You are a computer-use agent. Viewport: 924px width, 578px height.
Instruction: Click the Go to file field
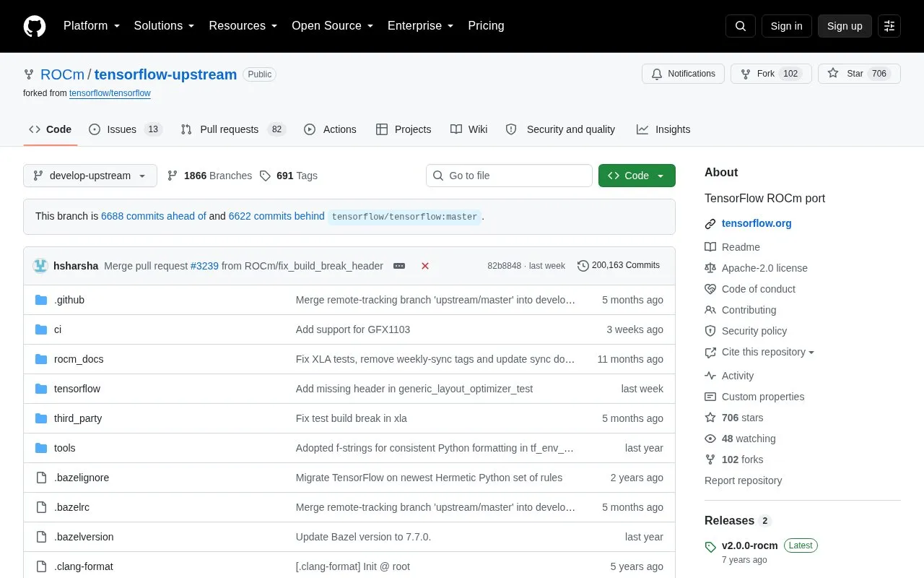tap(509, 176)
